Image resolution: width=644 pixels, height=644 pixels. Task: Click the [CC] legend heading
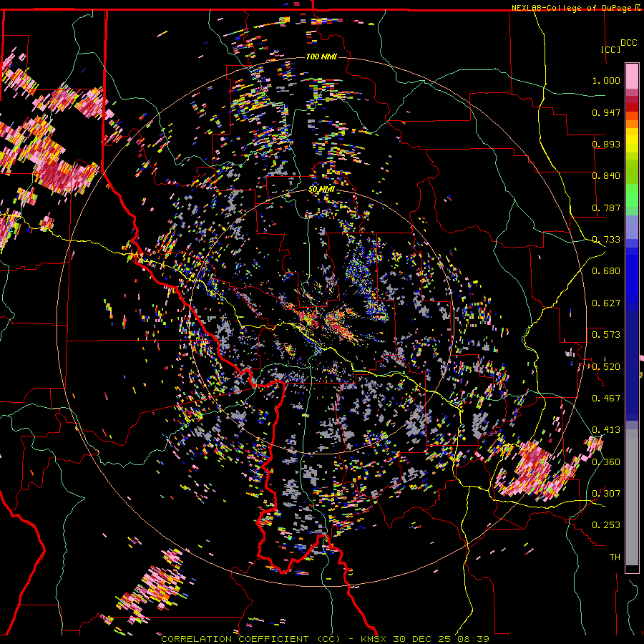(x=611, y=49)
